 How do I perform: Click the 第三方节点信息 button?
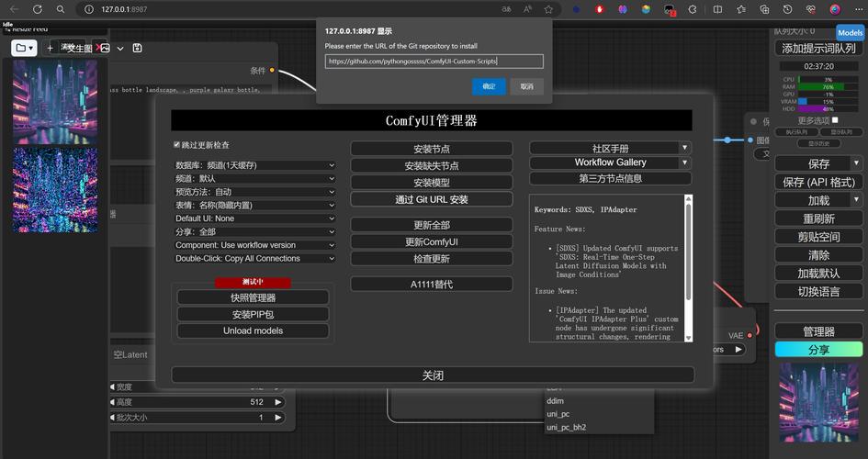point(610,179)
